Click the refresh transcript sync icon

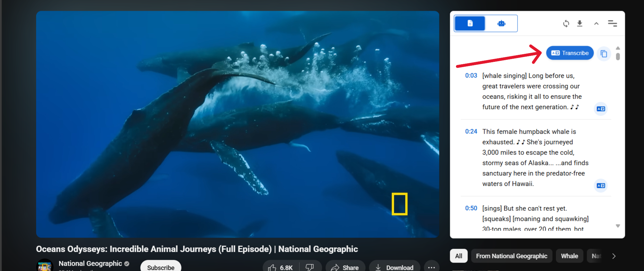coord(566,24)
